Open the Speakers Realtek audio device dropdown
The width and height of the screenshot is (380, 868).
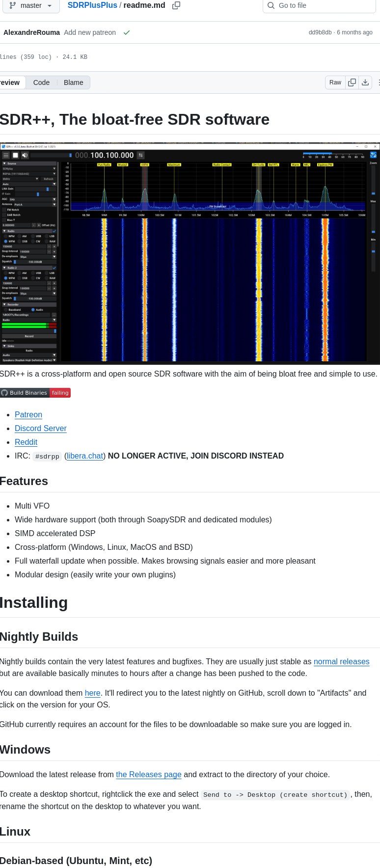pos(29,360)
